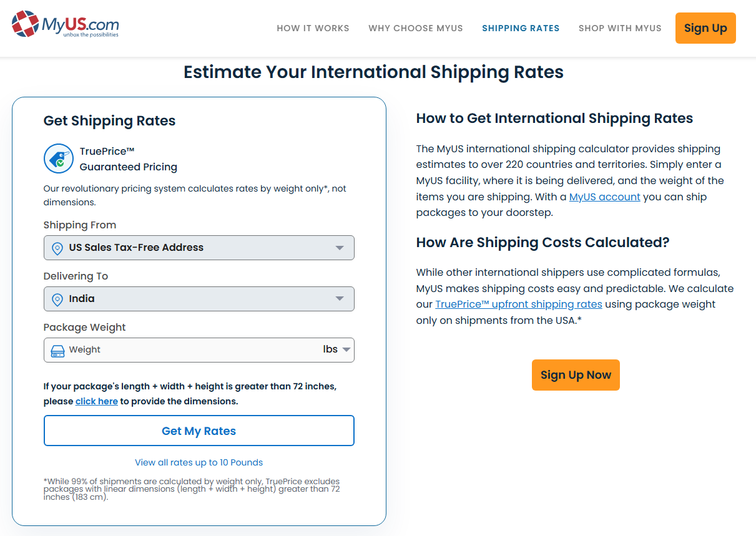Click the TruePrice guaranteed pricing tag icon
756x536 pixels.
(x=59, y=159)
